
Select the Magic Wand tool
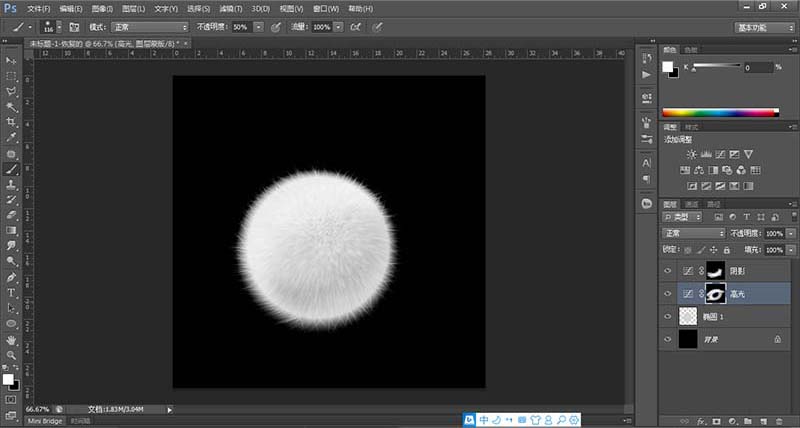click(x=11, y=106)
